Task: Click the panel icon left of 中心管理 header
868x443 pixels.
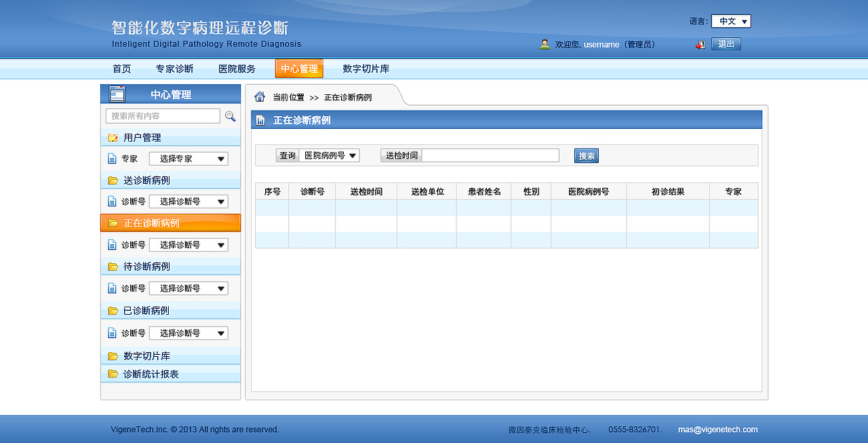Action: (117, 94)
